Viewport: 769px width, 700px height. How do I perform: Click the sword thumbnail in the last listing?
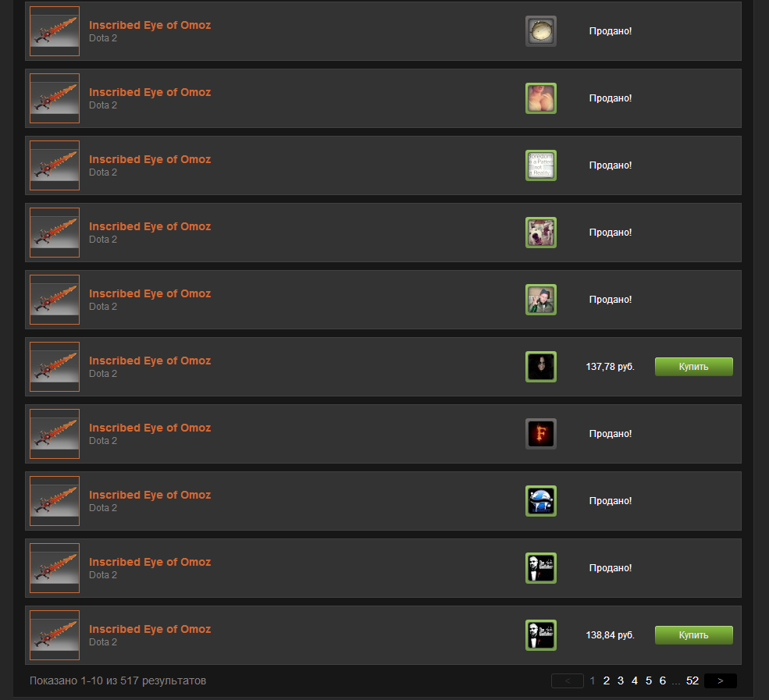[55, 635]
